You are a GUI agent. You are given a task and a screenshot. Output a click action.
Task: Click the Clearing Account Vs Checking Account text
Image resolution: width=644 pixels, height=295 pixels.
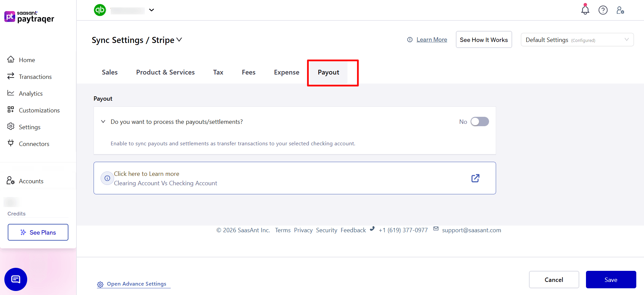tap(165, 183)
